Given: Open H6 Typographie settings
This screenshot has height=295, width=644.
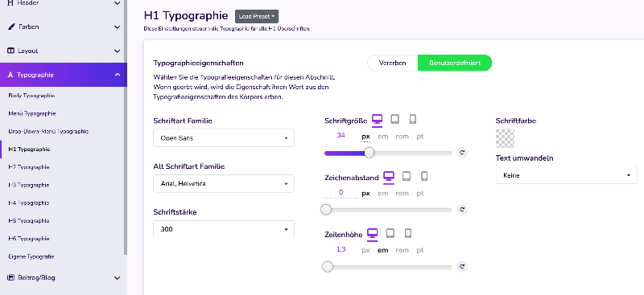Looking at the screenshot, I should click(29, 239).
